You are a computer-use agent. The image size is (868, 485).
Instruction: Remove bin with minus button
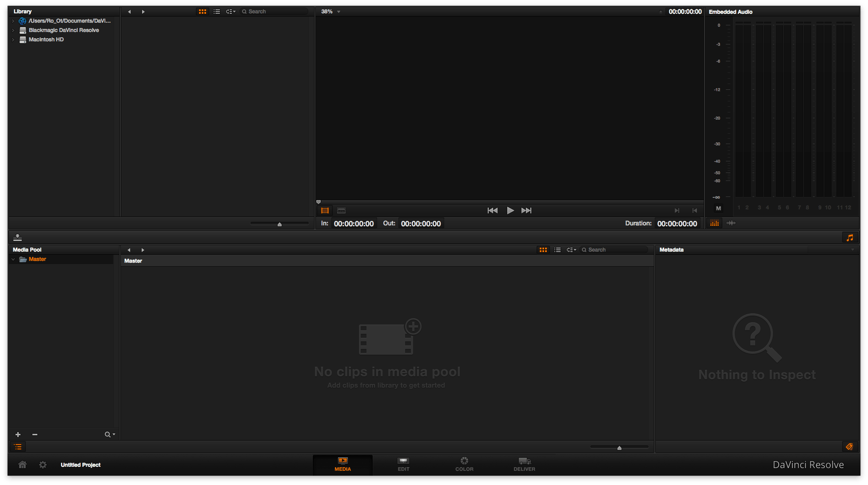[x=35, y=434]
